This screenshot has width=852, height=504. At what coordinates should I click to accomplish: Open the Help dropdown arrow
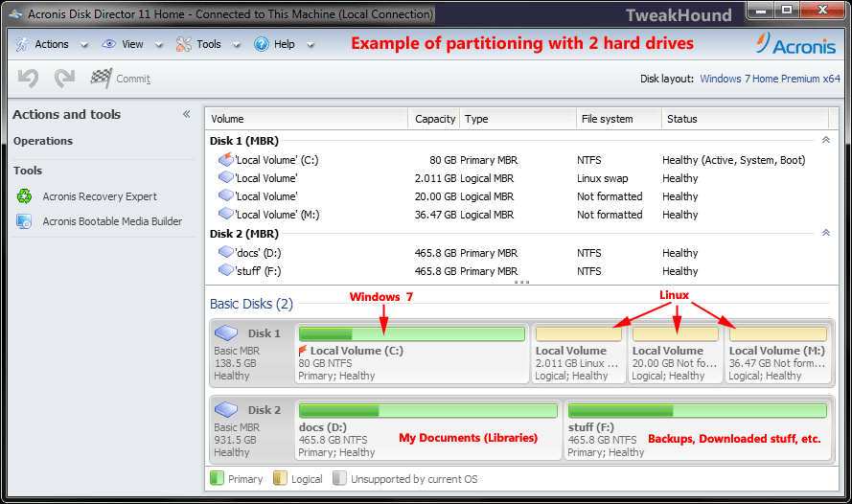click(x=311, y=45)
